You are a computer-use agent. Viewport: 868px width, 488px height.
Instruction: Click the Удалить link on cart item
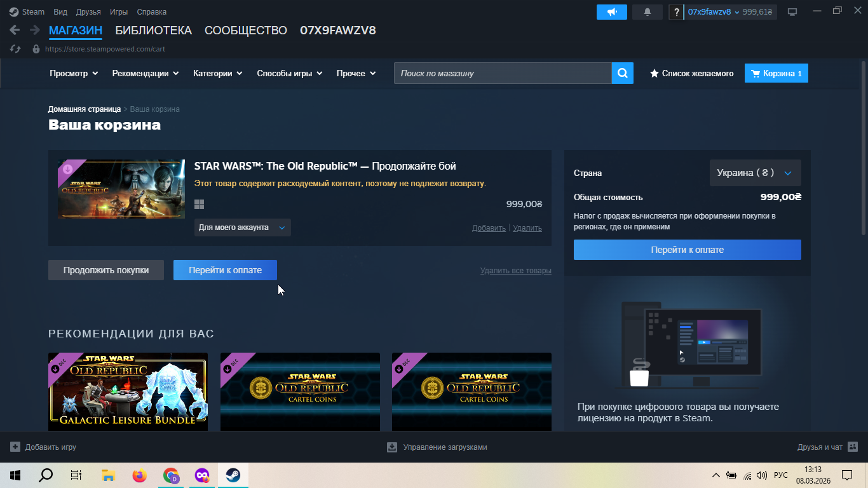(x=527, y=228)
